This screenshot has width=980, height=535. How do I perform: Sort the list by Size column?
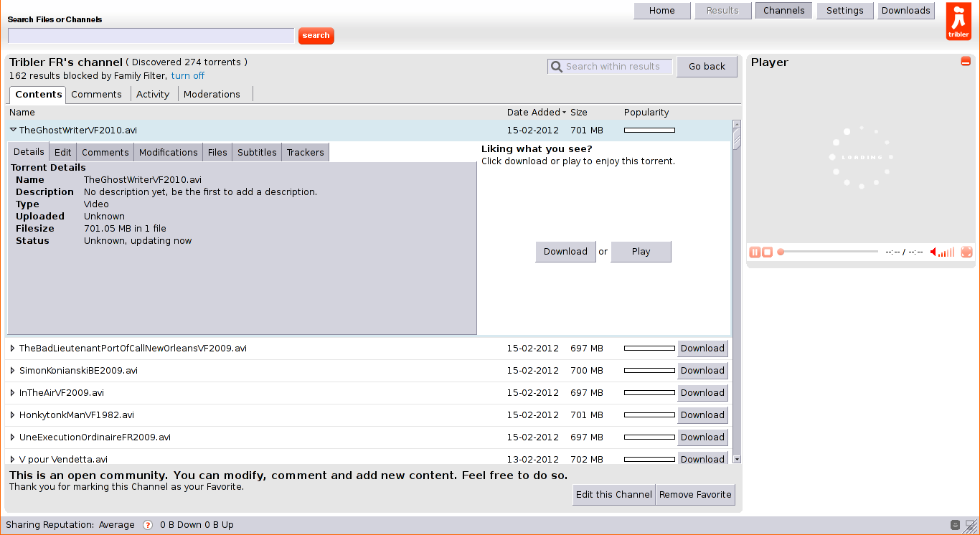click(579, 113)
